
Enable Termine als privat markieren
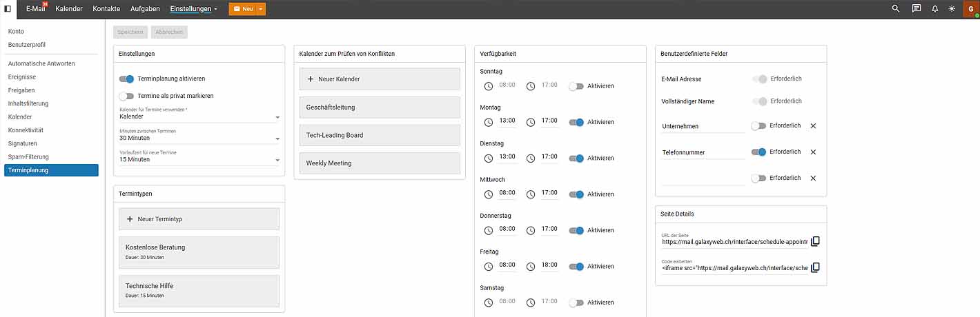click(126, 96)
